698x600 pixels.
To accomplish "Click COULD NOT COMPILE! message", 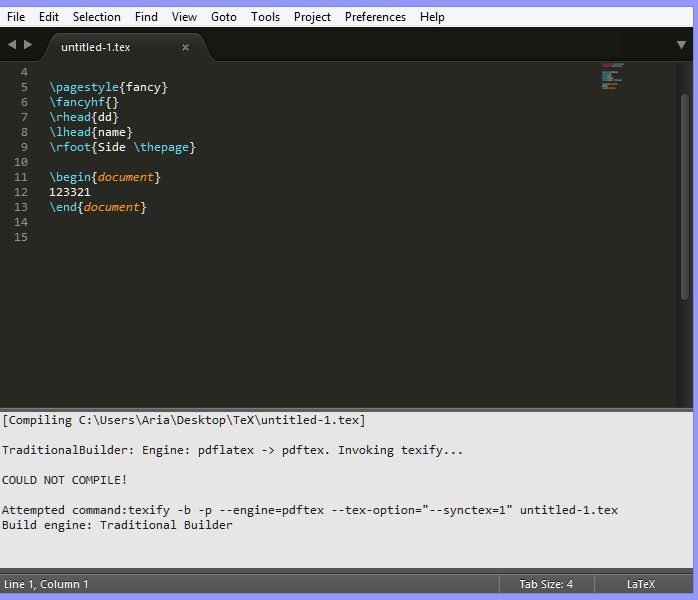I will point(65,480).
